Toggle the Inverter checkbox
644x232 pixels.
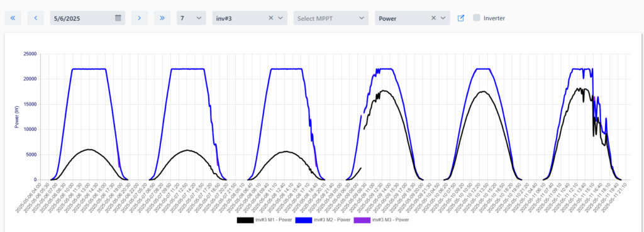tap(477, 18)
